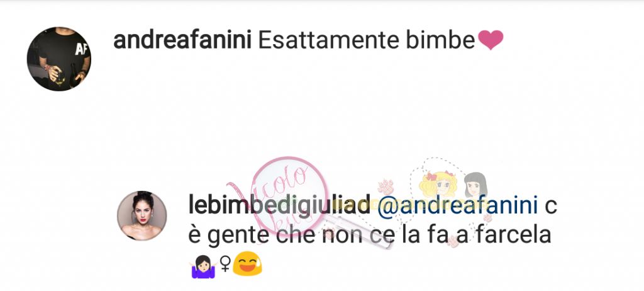The image size is (644, 291).
Task: Click the 'AF' logo on the avatar shirt
Action: 81,49
